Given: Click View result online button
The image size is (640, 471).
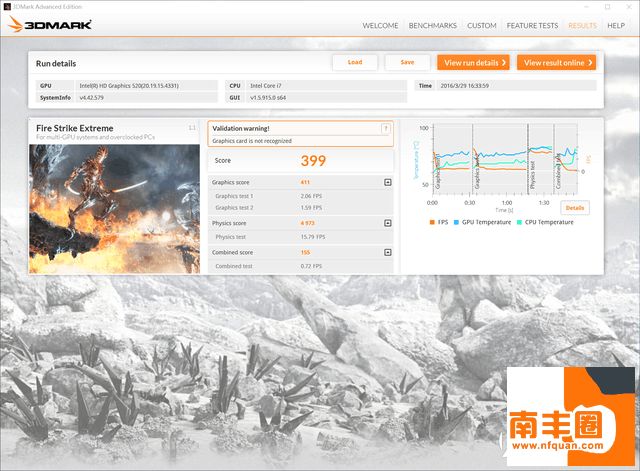Looking at the screenshot, I should 555,62.
